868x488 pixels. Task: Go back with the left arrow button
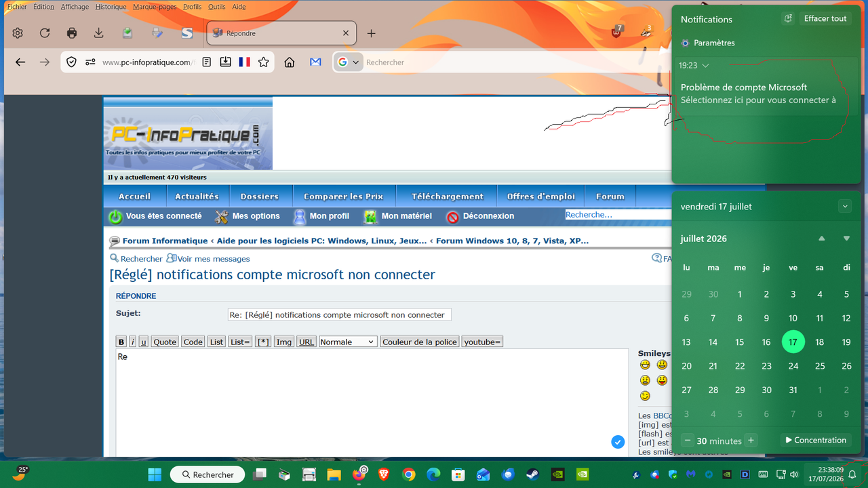tap(20, 62)
